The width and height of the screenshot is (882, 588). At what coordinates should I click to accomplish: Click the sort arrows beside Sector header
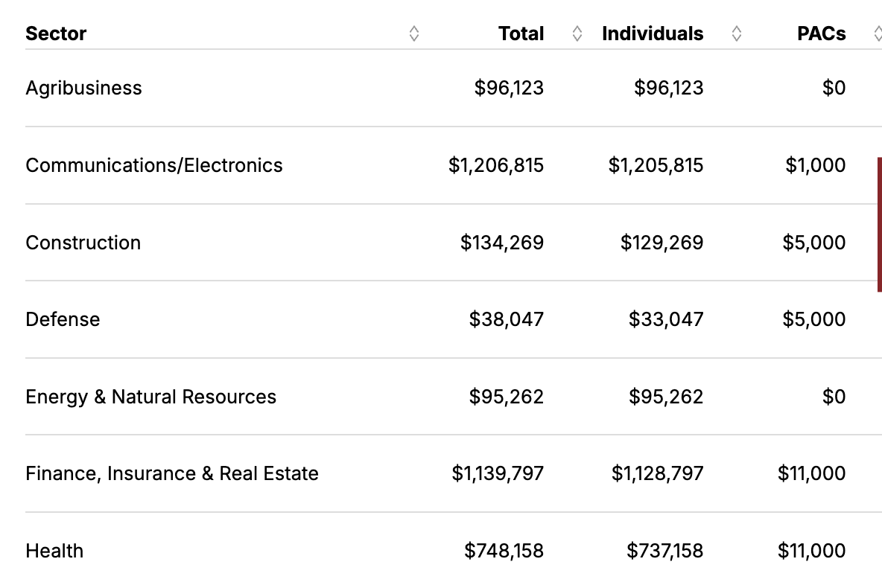click(x=414, y=33)
